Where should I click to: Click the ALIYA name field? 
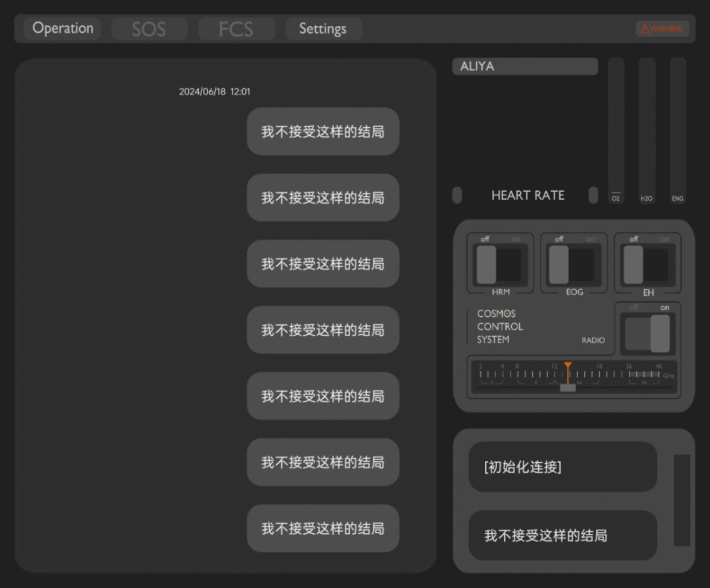point(525,66)
